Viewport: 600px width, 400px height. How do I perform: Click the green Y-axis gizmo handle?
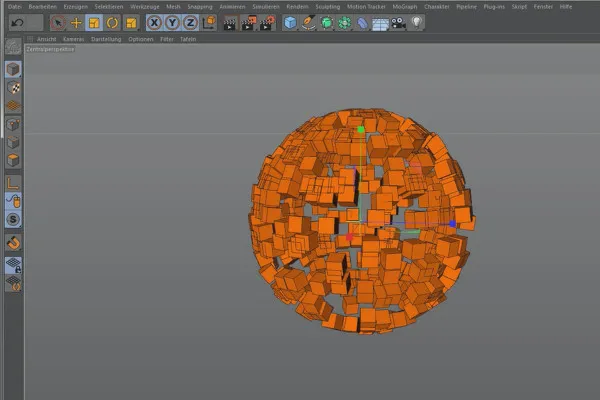360,130
